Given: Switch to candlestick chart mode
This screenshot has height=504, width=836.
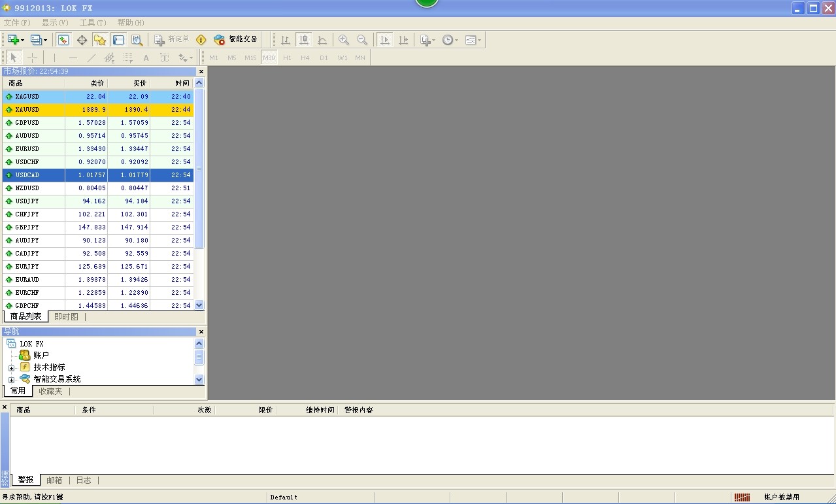Looking at the screenshot, I should point(304,40).
